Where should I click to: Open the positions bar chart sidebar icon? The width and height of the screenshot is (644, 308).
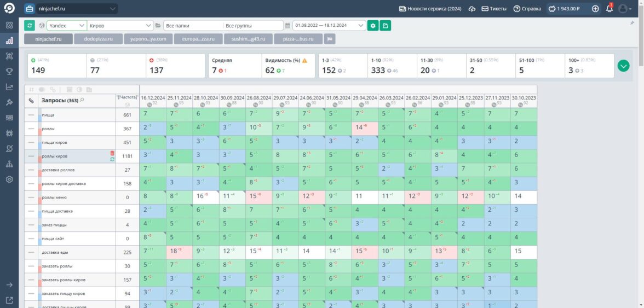9,40
